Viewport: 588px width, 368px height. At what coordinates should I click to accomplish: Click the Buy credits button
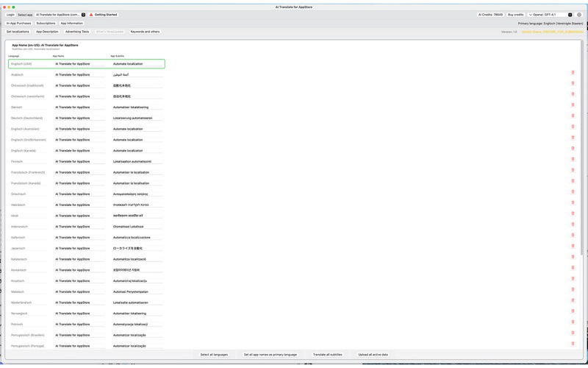516,15
